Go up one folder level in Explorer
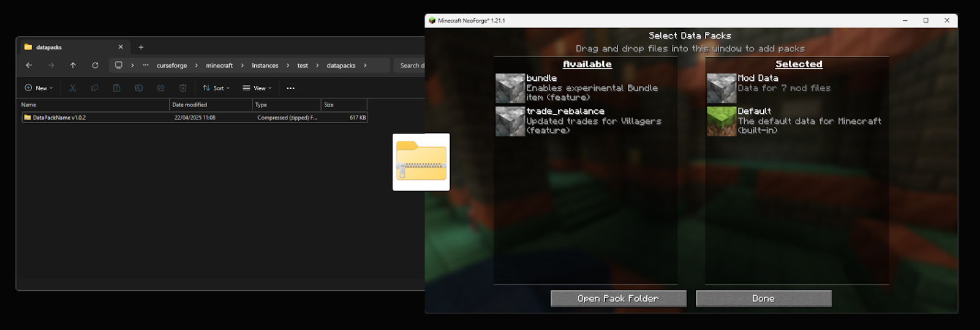This screenshot has width=980, height=330. pos(73,66)
